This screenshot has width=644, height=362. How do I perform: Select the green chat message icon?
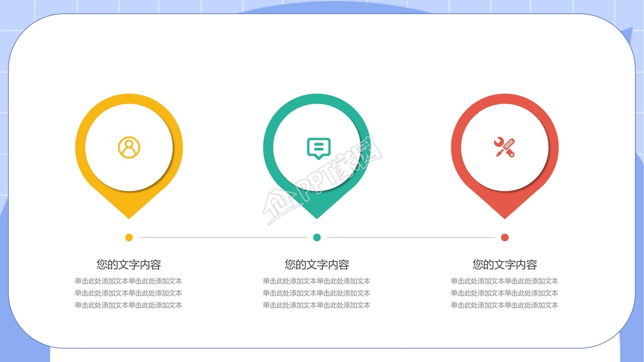[318, 148]
